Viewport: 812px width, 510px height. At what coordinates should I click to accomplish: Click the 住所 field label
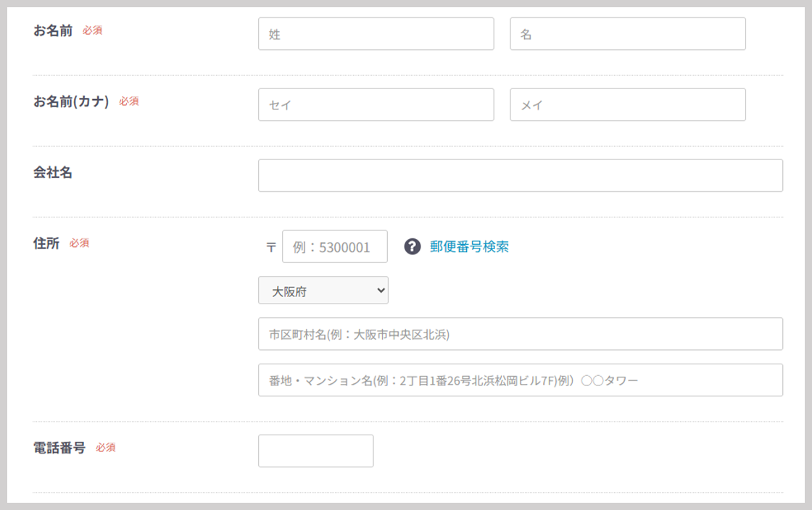coord(46,243)
